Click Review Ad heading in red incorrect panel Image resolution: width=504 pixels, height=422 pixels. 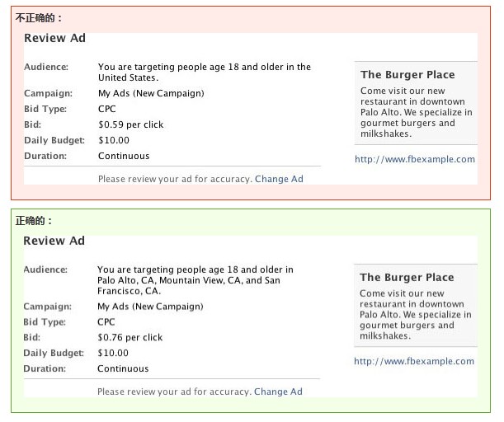coord(54,38)
